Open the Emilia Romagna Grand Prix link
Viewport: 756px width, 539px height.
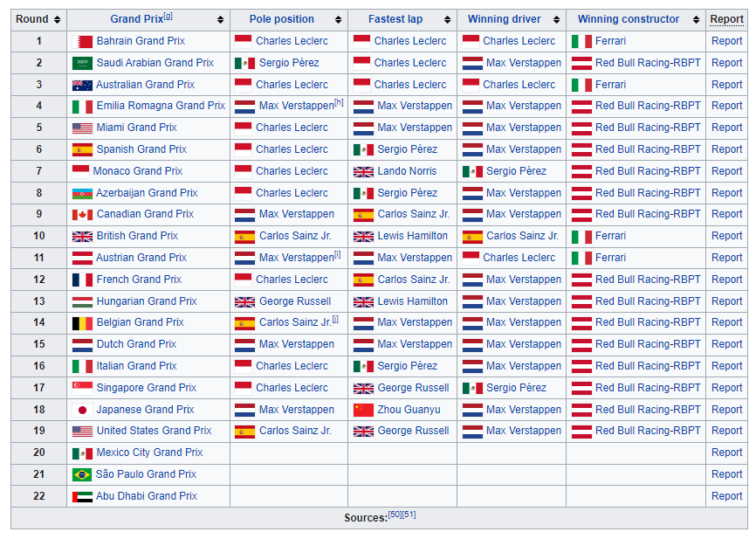pos(161,106)
